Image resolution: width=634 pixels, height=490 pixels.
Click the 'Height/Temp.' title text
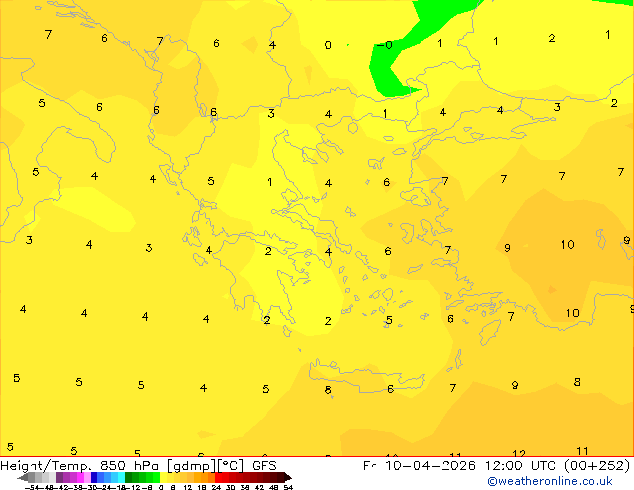[x=46, y=466]
